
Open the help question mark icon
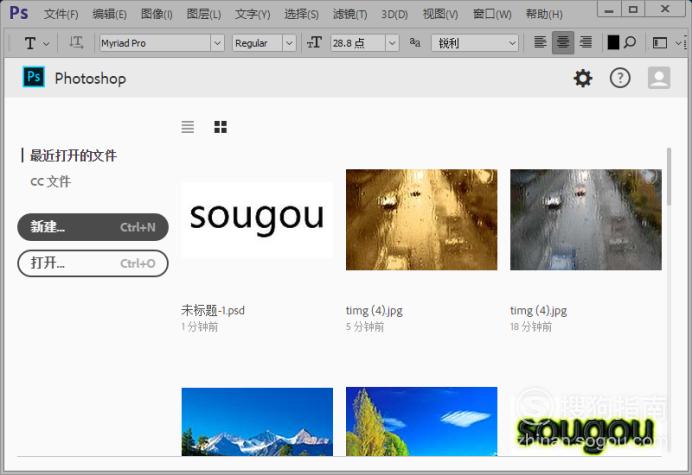(620, 78)
